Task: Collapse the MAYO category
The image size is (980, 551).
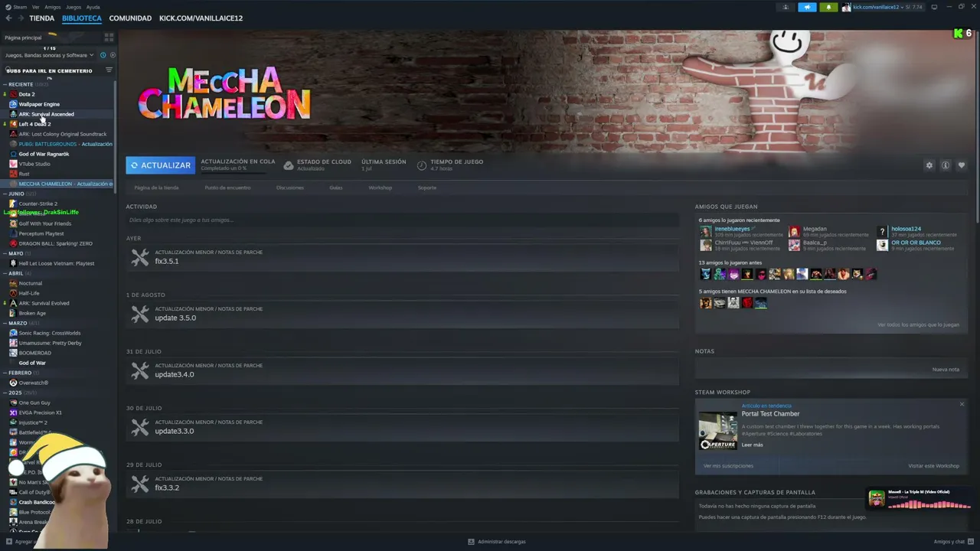Action: pyautogui.click(x=5, y=253)
